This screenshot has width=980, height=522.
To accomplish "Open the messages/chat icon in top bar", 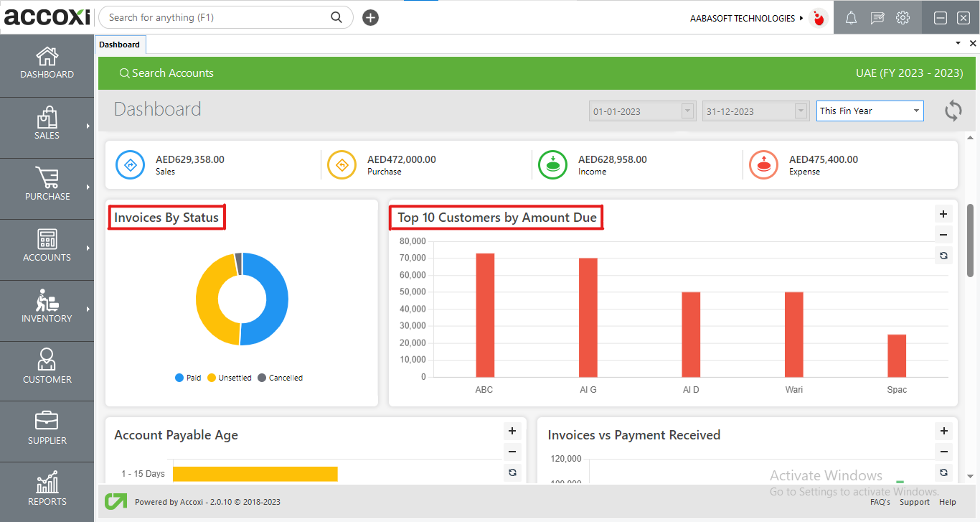I will pos(877,17).
